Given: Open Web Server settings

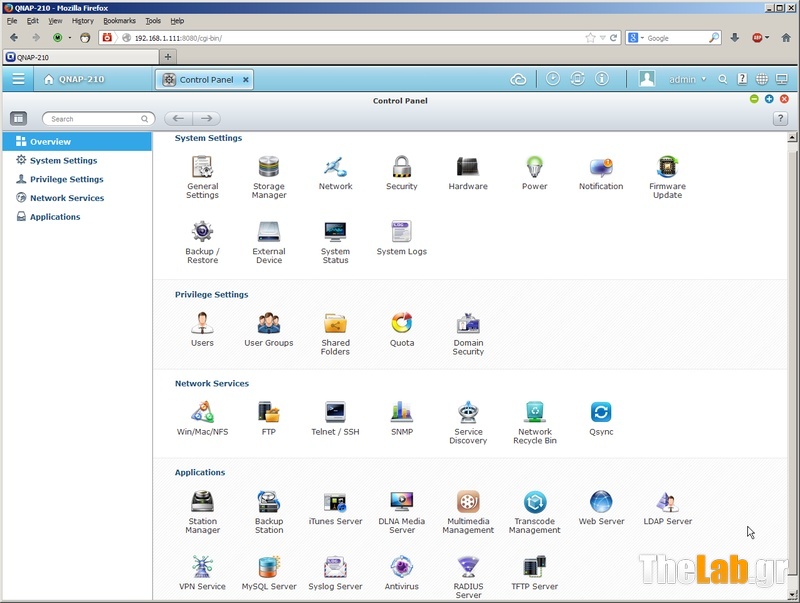Looking at the screenshot, I should point(601,508).
